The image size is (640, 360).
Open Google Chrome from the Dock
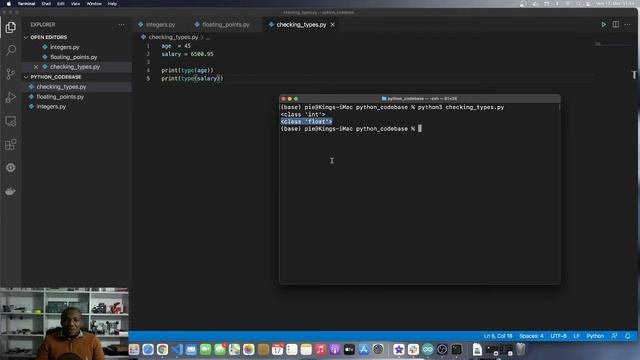[x=162, y=349]
